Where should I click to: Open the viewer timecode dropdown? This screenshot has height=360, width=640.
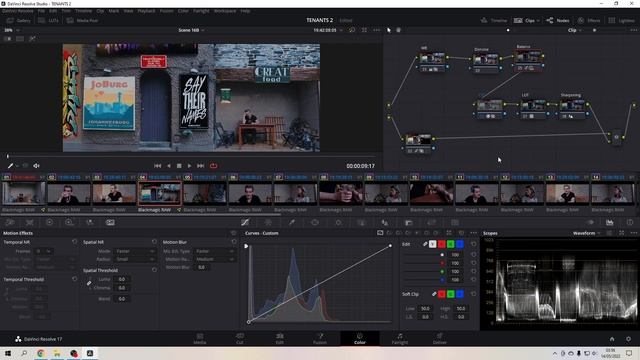coord(328,30)
